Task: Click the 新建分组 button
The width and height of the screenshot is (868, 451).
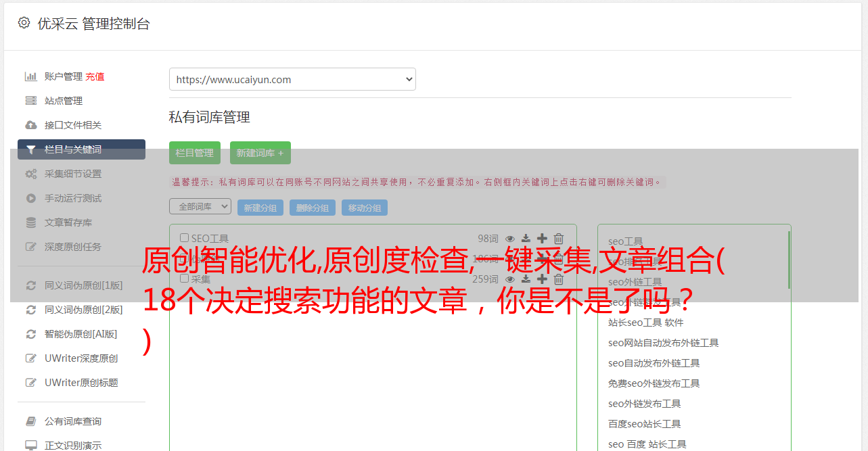Action: pyautogui.click(x=260, y=208)
